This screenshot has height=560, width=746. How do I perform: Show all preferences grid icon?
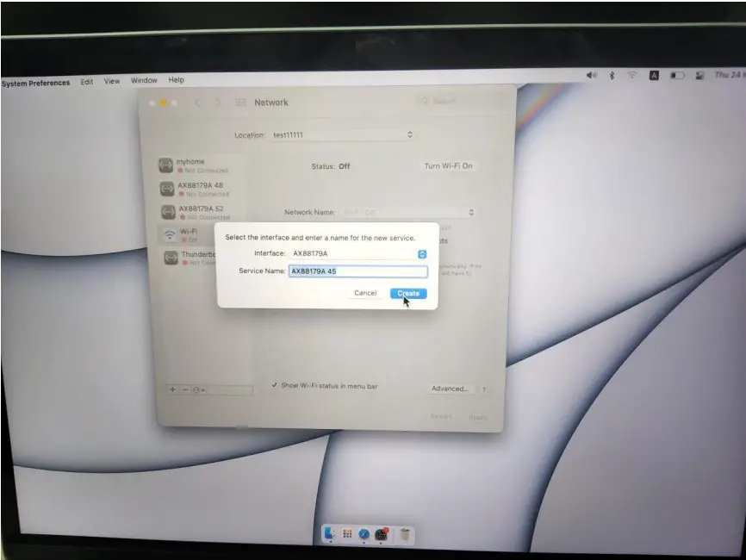[x=240, y=103]
